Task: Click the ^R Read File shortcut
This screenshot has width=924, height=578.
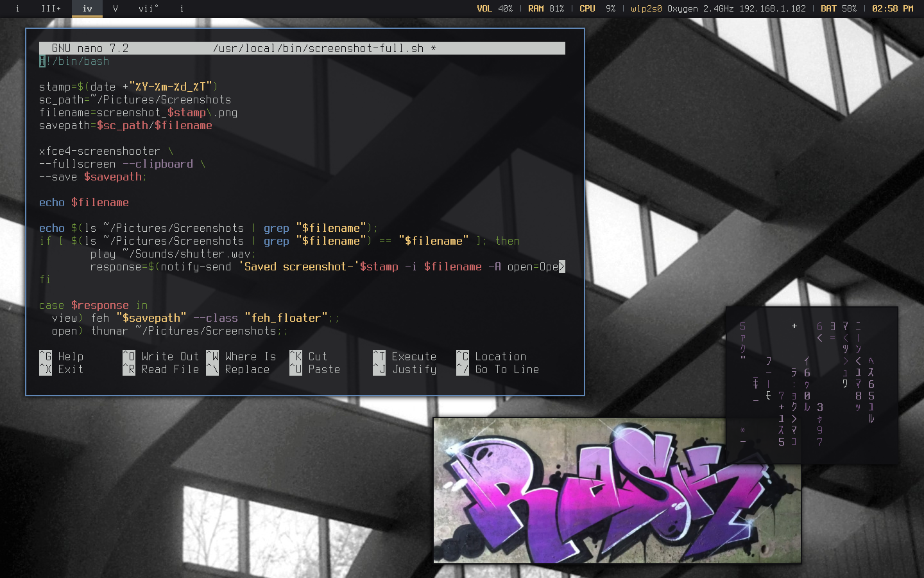Action: coord(161,369)
